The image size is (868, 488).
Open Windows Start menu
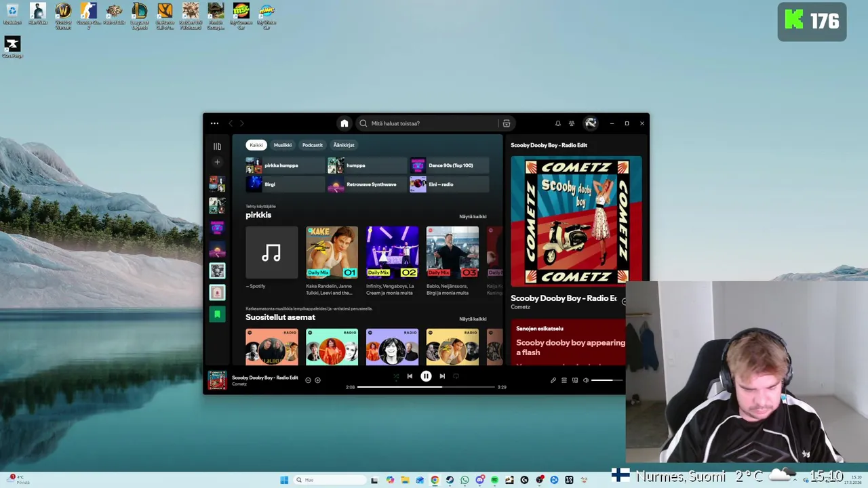pyautogui.click(x=284, y=480)
